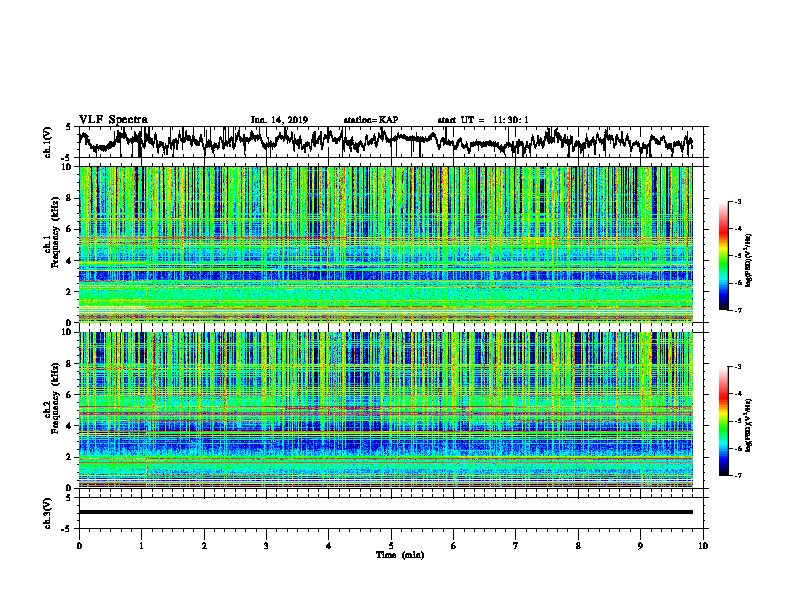Click the "ch.1(V)" axis label
Image resolution: width=792 pixels, height=612 pixels.
point(48,142)
